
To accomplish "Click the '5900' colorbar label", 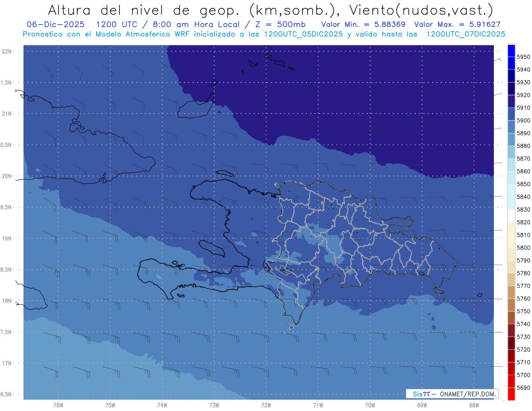I will point(523,121).
